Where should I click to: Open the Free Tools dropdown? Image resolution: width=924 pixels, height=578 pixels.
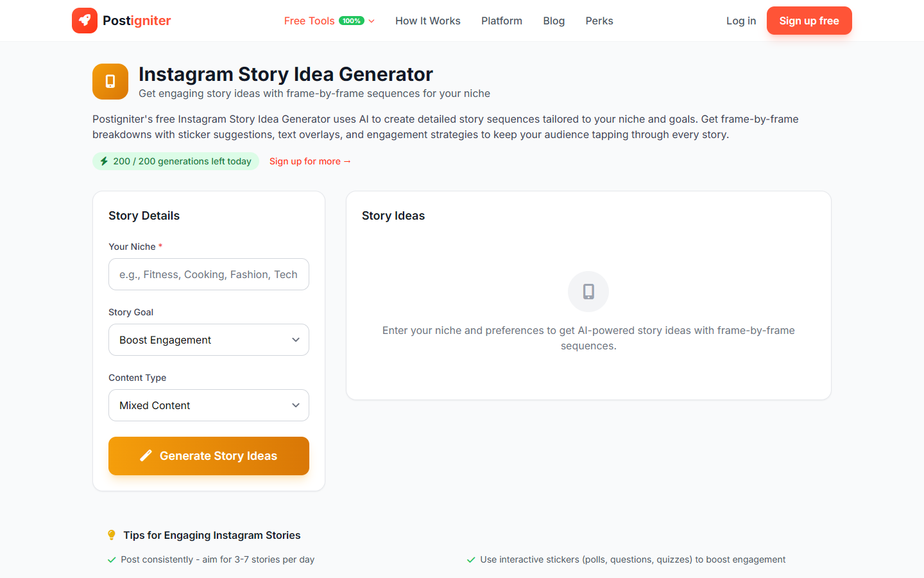[x=328, y=21]
